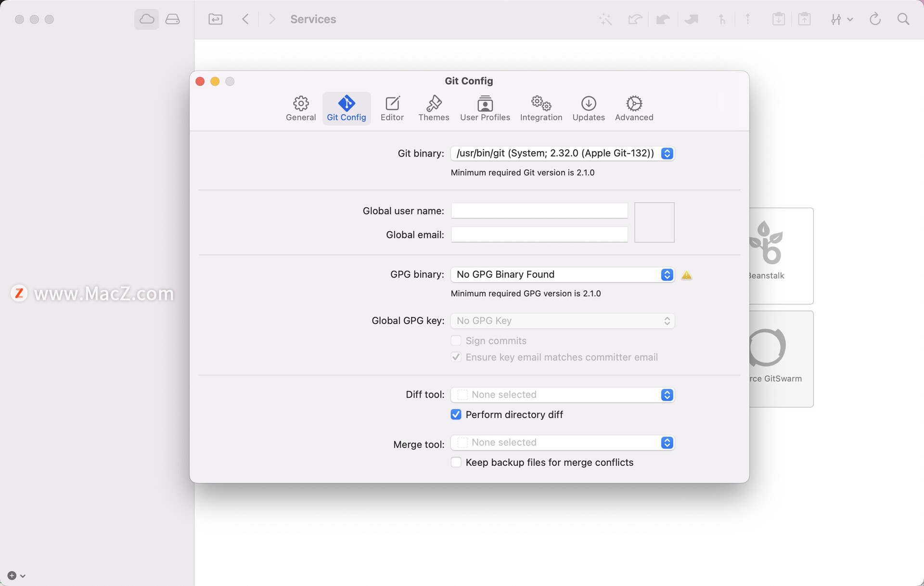Click the plain up-arrow rebase toolbar icon
924x586 pixels.
(747, 19)
